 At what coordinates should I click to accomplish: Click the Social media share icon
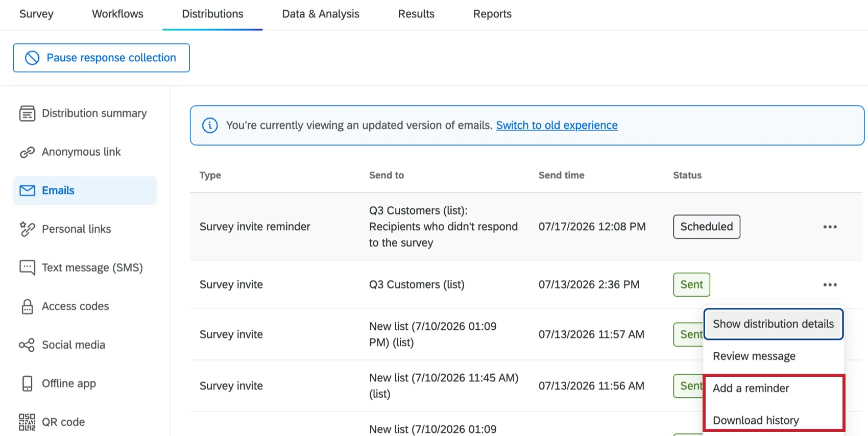click(27, 345)
